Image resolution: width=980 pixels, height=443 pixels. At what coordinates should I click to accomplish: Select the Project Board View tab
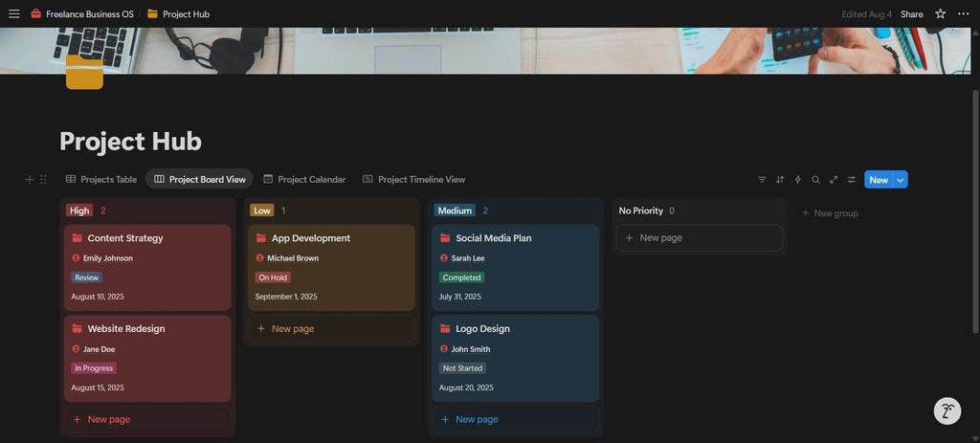click(x=199, y=179)
